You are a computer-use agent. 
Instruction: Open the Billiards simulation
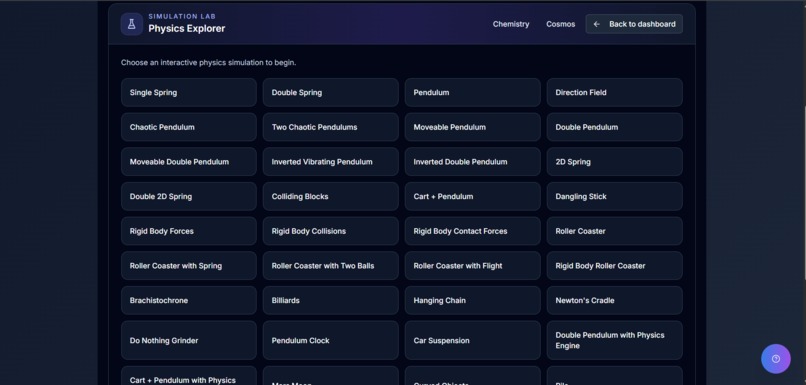[331, 301]
